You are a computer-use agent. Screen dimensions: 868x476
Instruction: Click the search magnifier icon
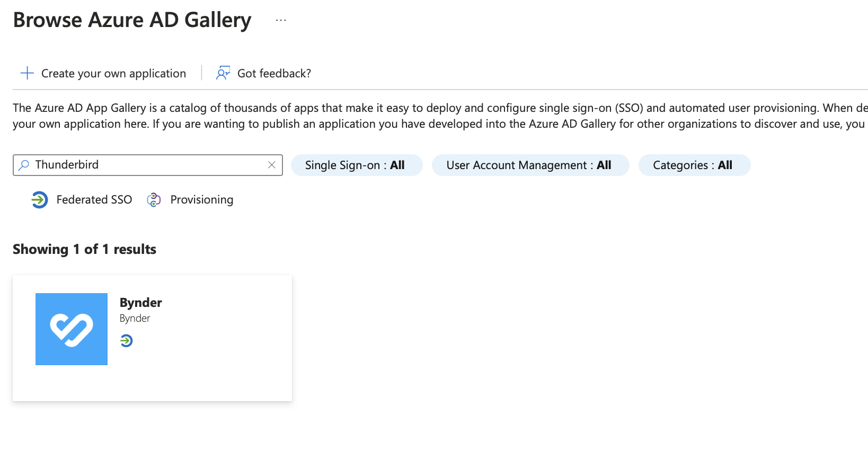pos(24,165)
